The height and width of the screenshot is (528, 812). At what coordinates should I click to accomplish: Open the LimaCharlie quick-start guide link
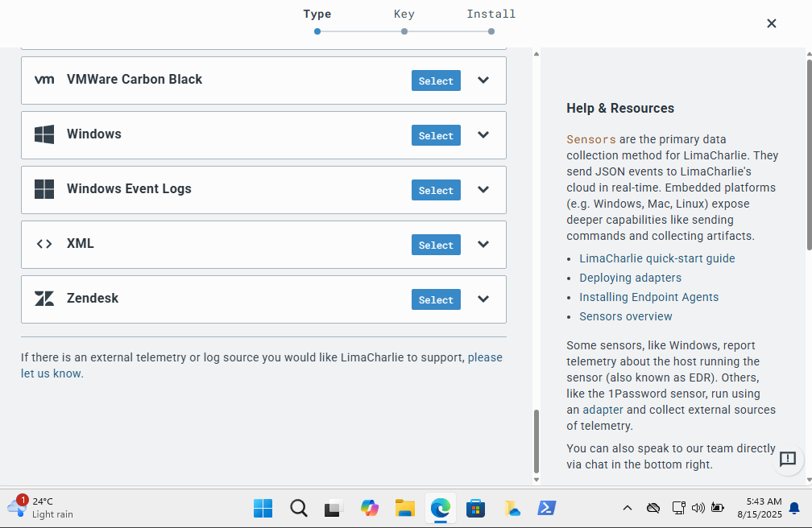657,258
